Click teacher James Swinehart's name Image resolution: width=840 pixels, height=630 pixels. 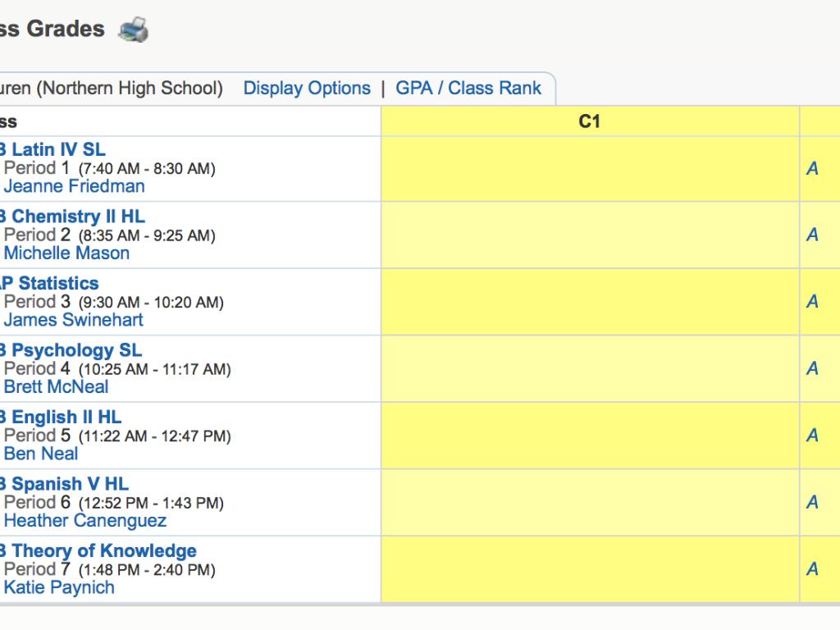point(73,320)
